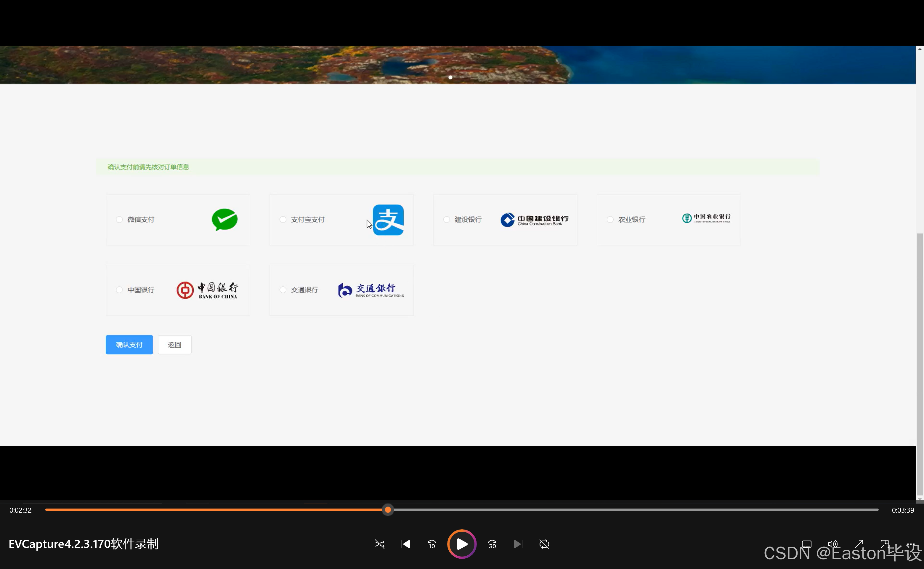Click the 农业银行 label text
This screenshot has width=924, height=569.
point(631,219)
